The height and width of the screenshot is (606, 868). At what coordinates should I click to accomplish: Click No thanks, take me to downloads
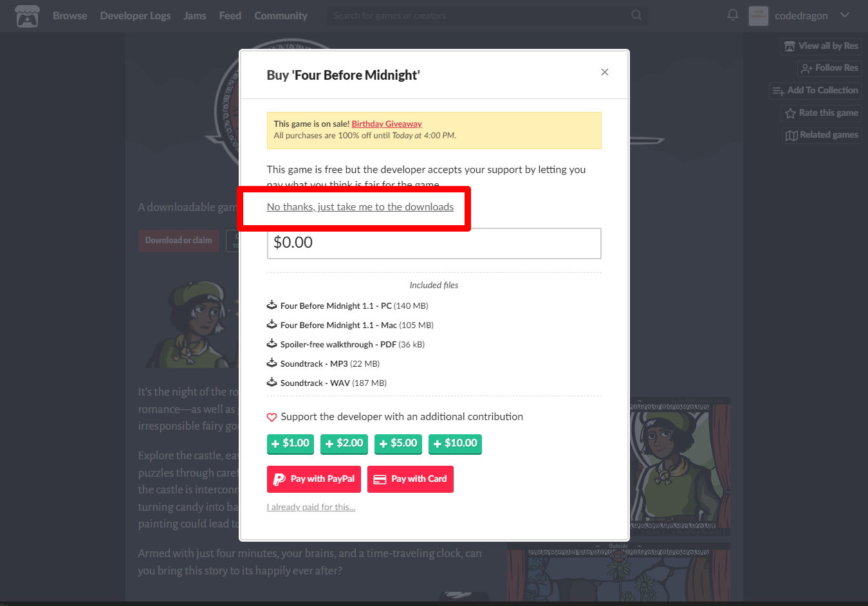click(x=360, y=207)
